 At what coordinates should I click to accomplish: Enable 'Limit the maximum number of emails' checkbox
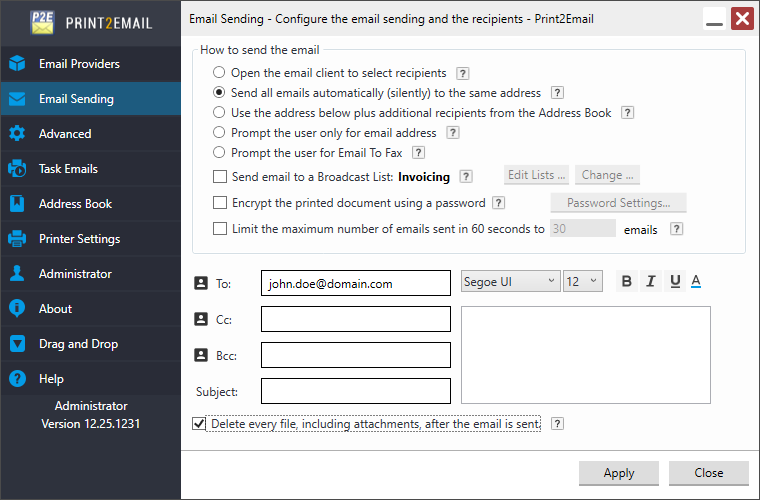(x=220, y=229)
